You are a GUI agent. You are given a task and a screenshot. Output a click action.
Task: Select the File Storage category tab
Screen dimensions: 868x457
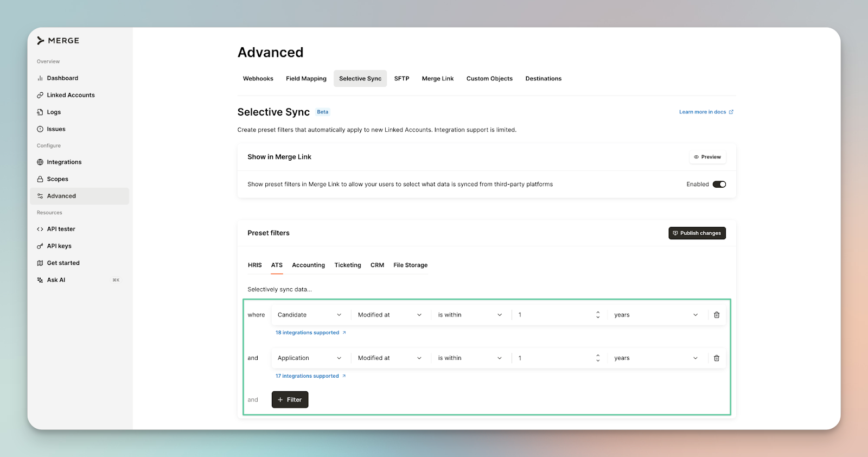tap(411, 265)
